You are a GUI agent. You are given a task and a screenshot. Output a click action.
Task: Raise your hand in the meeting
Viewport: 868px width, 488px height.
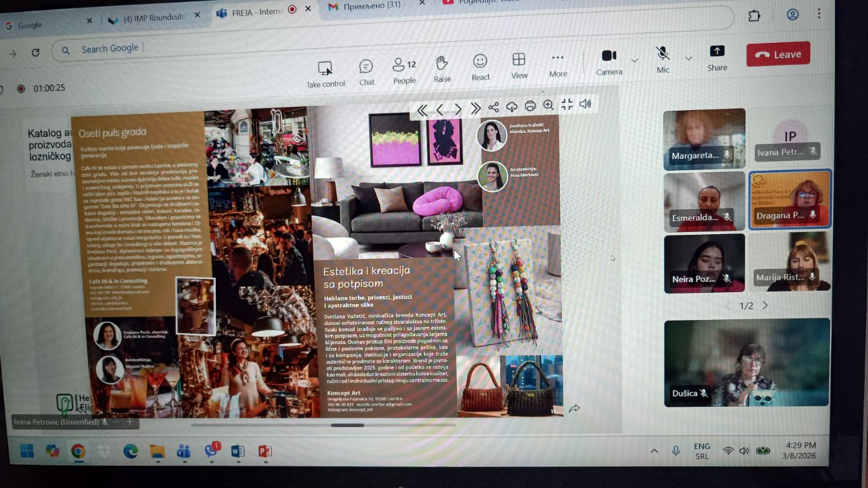coord(442,69)
